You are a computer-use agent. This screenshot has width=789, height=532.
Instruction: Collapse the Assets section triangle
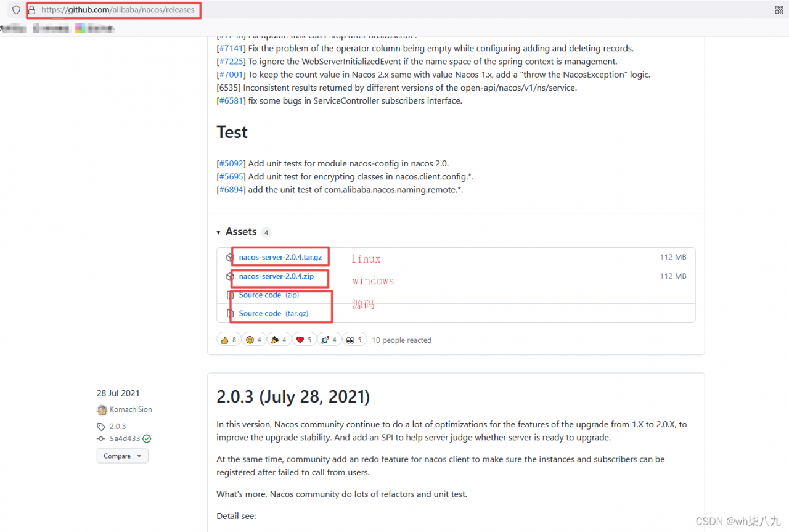[x=218, y=232]
